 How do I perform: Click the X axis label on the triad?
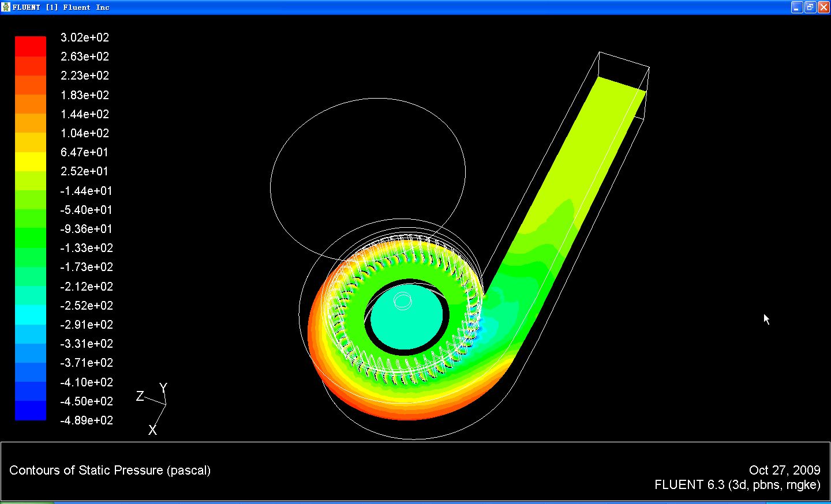click(152, 430)
